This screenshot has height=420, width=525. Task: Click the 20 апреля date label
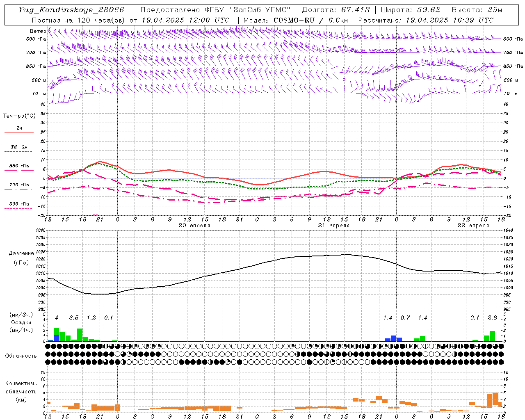click(x=194, y=226)
